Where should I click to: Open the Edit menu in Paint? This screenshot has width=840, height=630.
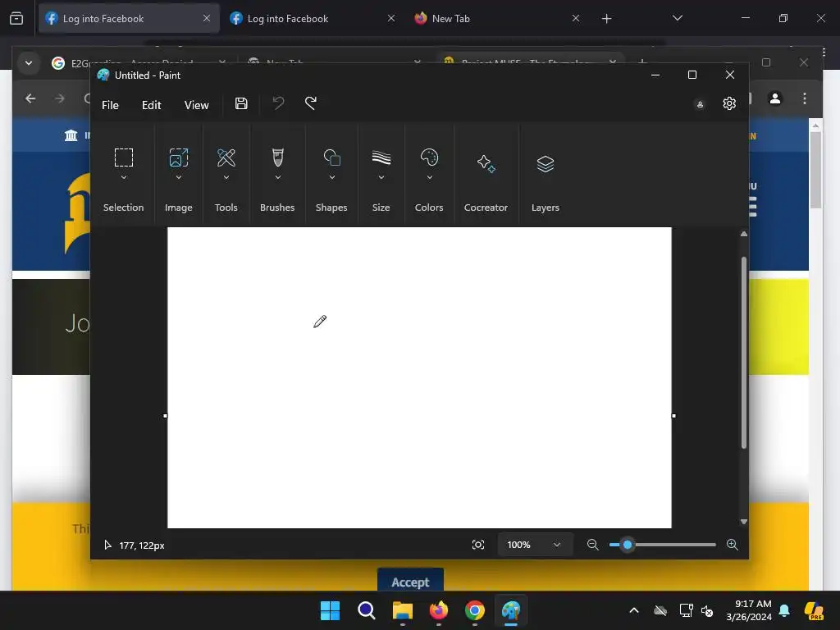(152, 105)
